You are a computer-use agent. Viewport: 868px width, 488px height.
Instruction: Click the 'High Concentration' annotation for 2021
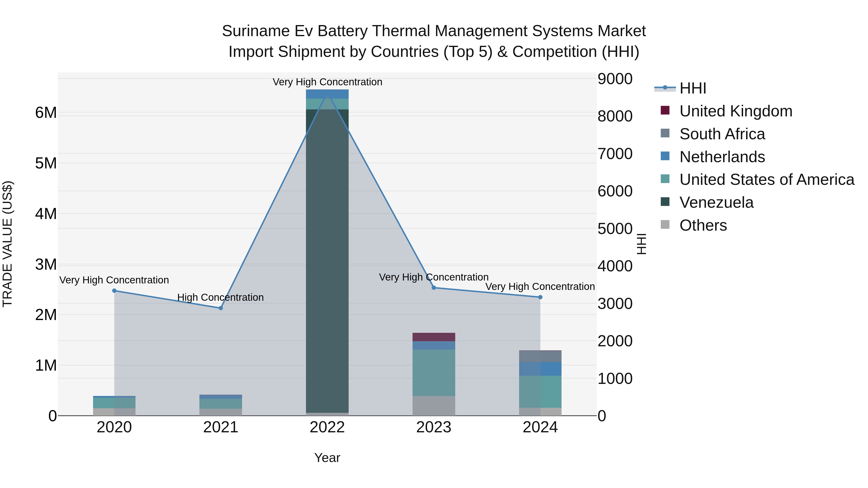221,297
